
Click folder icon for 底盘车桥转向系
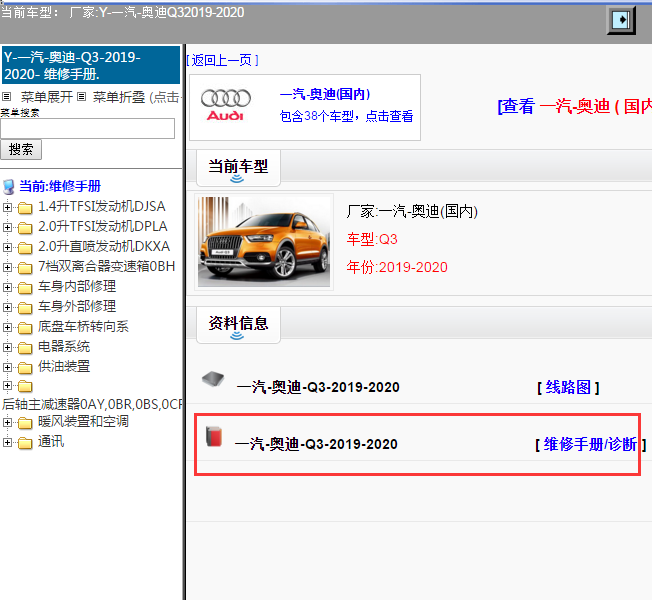(25, 327)
